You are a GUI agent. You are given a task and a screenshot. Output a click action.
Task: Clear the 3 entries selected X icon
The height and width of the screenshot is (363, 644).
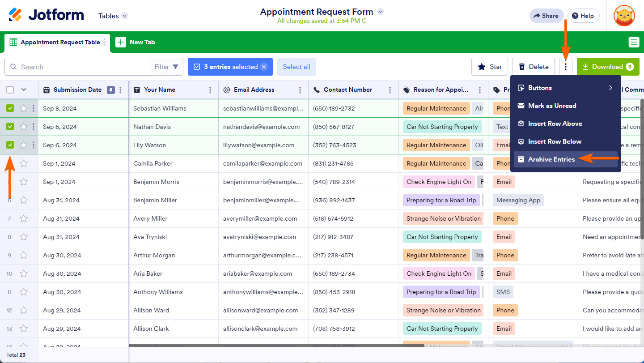click(264, 67)
